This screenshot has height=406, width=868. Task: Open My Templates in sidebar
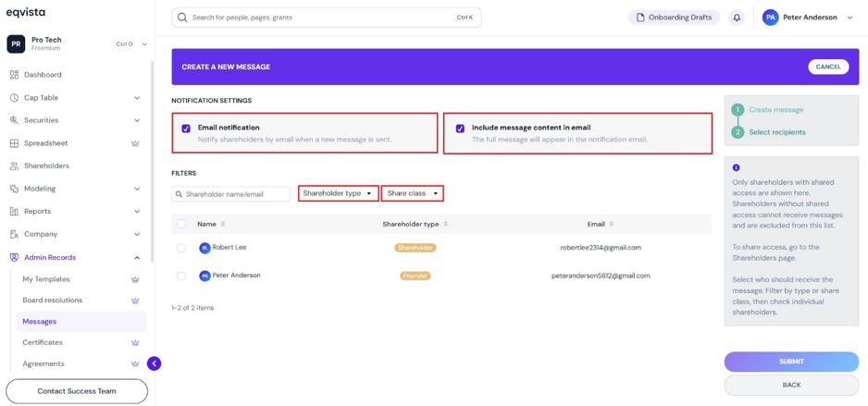coord(46,279)
